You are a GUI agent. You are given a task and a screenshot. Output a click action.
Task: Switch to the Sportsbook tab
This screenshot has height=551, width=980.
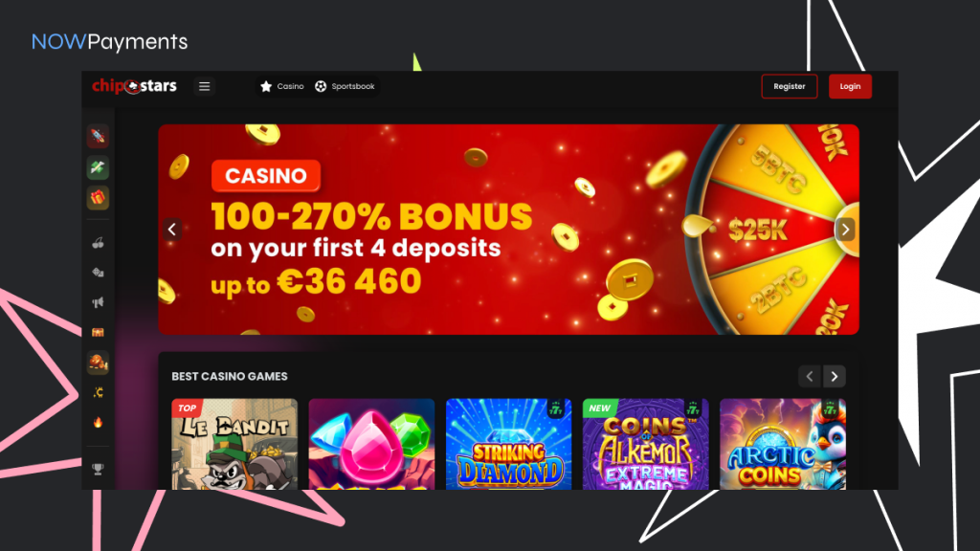click(x=345, y=86)
